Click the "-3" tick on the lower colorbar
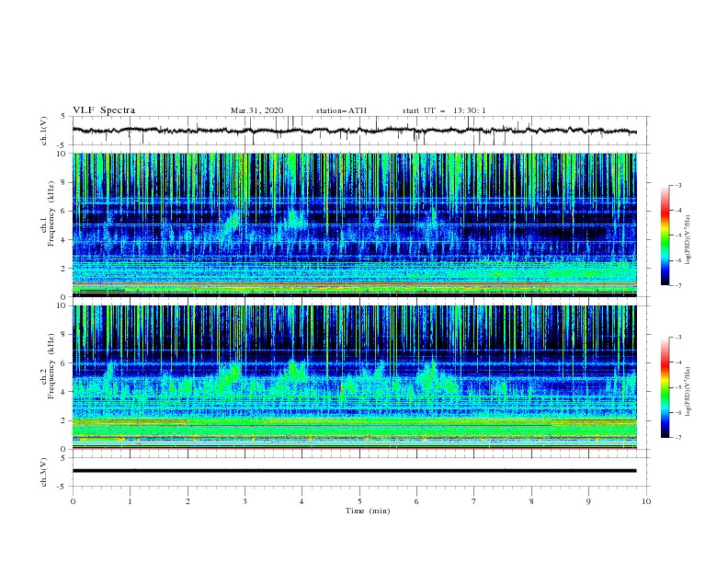The width and height of the screenshot is (728, 563). 677,338
